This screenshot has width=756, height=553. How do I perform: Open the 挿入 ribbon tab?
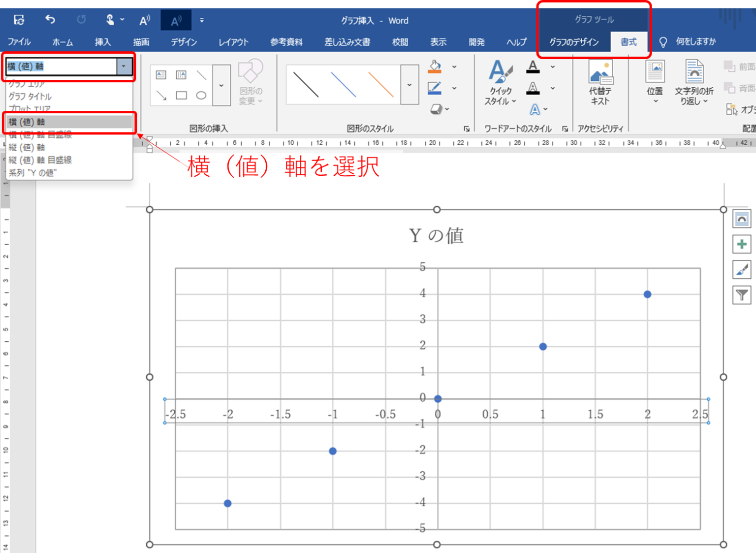click(x=102, y=42)
